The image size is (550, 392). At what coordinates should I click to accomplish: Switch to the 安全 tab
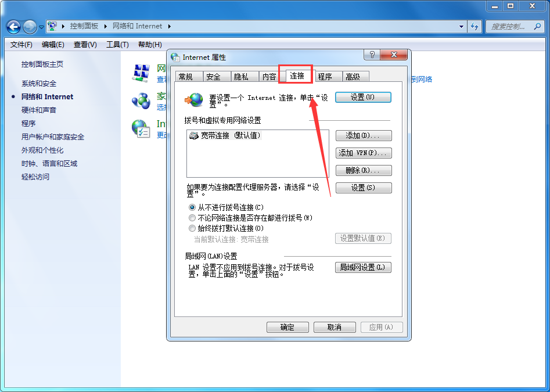217,77
